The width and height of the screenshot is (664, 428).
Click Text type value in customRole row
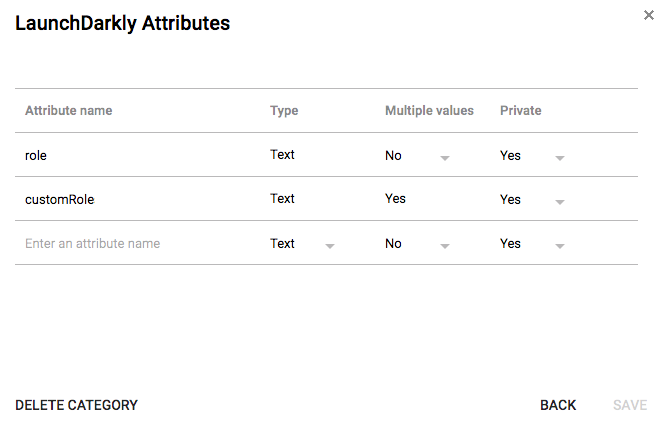coord(282,199)
